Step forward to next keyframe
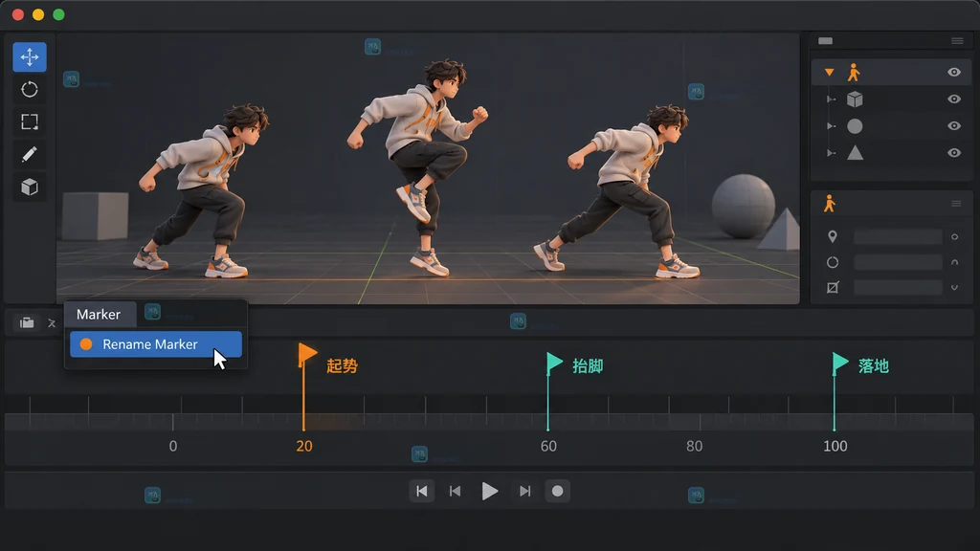This screenshot has width=980, height=551. point(525,491)
